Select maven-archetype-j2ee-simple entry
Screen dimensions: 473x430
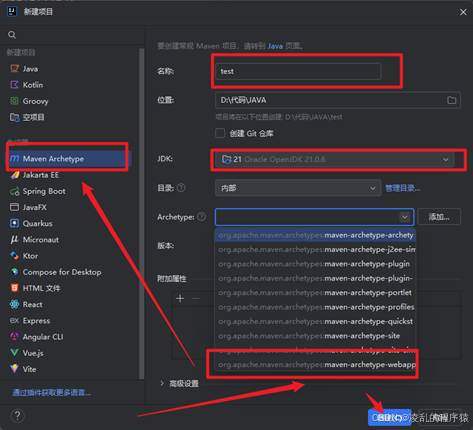click(315, 250)
